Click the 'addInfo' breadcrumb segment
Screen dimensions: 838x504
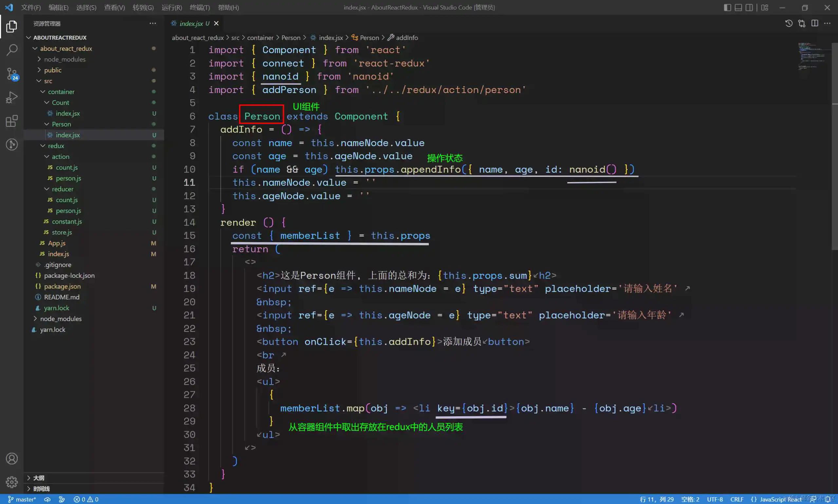tap(407, 38)
